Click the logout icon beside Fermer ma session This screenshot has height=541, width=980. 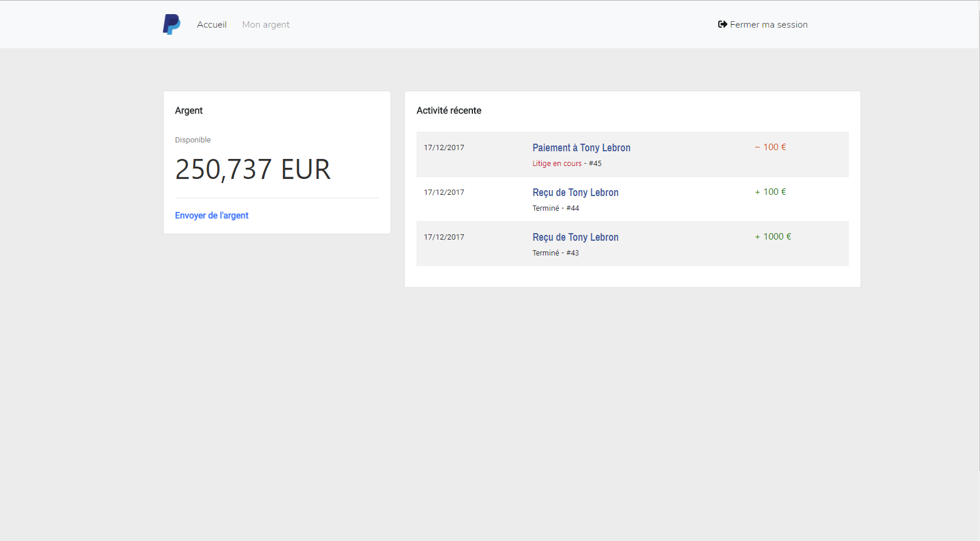point(722,24)
